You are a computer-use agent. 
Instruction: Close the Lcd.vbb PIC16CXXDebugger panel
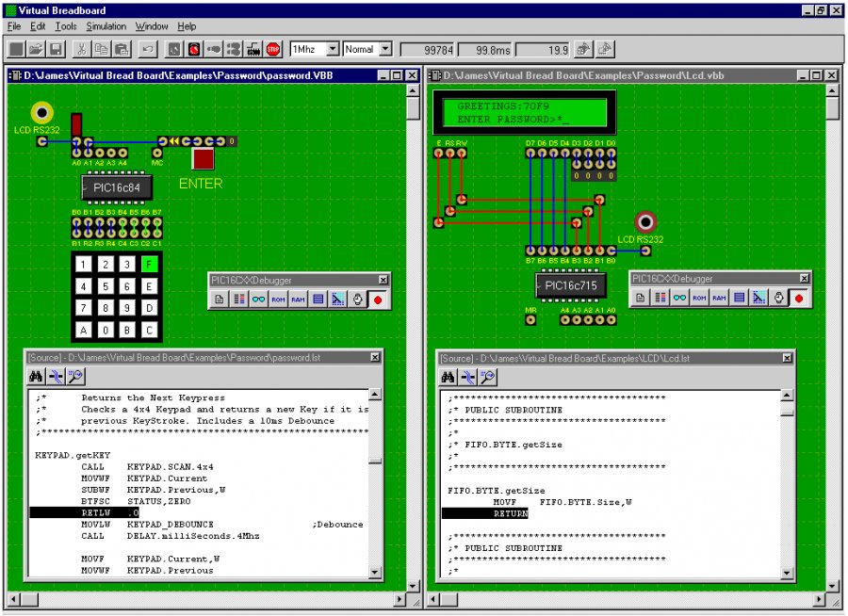805,278
